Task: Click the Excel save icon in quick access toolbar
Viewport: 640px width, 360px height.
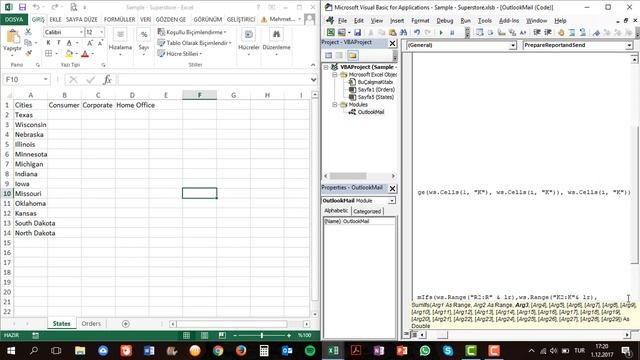Action: pyautogui.click(x=22, y=7)
